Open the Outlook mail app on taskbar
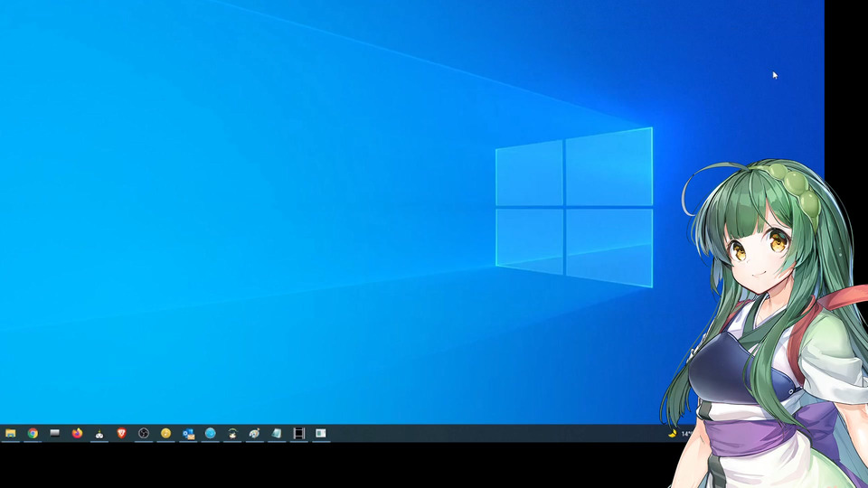868x488 pixels. tap(188, 433)
